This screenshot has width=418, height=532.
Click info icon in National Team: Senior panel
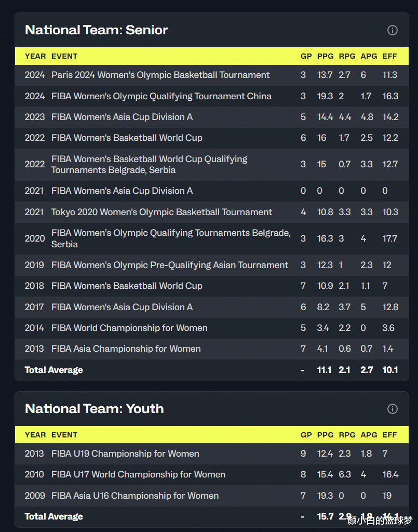(x=393, y=30)
